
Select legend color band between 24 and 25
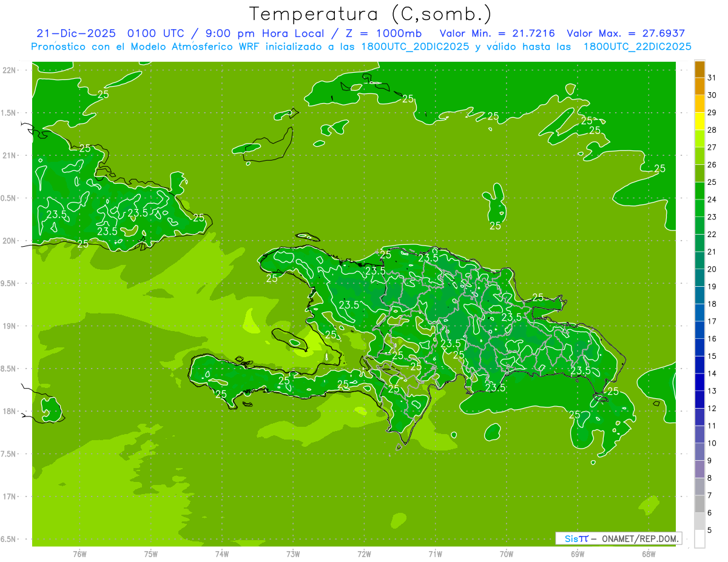(x=699, y=191)
